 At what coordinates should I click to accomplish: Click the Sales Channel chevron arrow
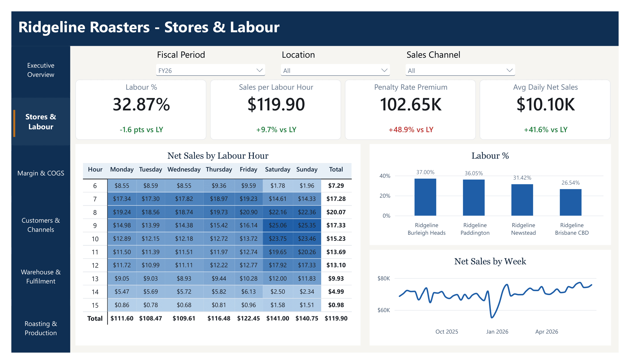point(509,70)
